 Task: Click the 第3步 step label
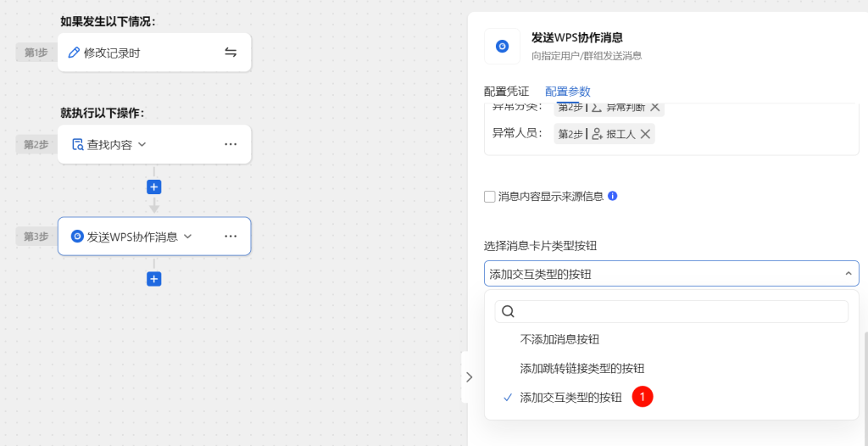(36, 237)
